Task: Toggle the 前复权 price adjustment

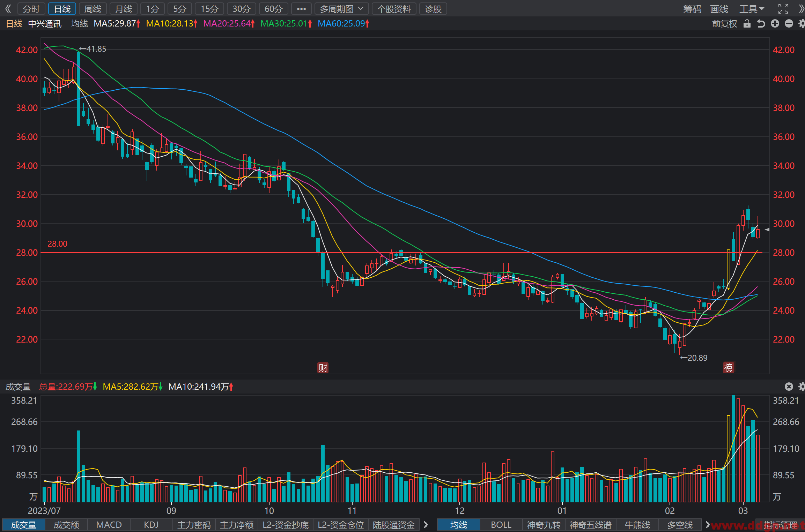Action: (x=724, y=24)
